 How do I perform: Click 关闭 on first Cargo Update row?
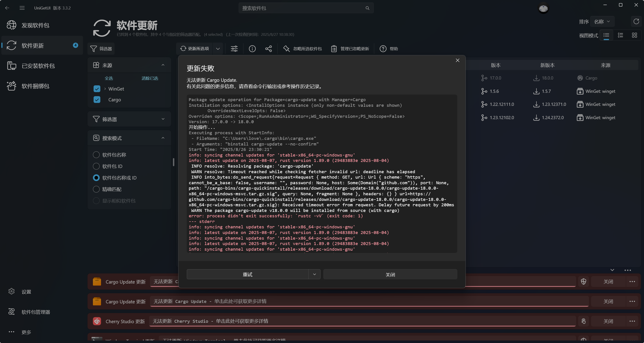pyautogui.click(x=608, y=282)
